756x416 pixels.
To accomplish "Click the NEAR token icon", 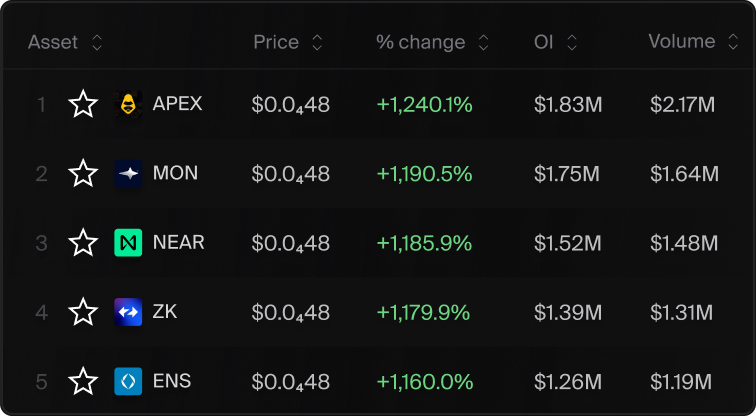I will pyautogui.click(x=128, y=243).
